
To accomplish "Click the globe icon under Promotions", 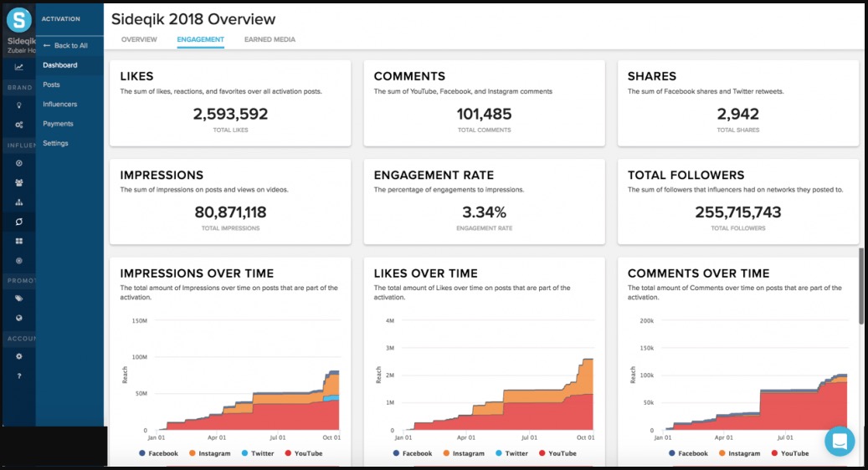I will pos(18,318).
